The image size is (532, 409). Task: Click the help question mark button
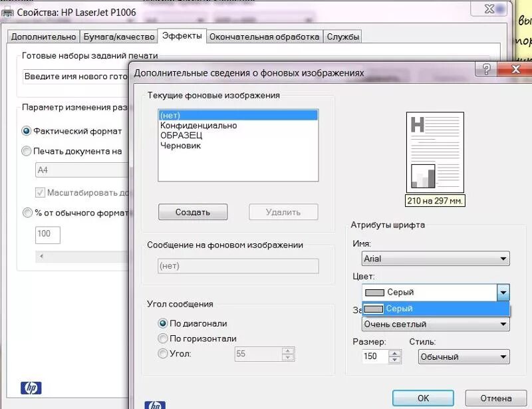(486, 69)
